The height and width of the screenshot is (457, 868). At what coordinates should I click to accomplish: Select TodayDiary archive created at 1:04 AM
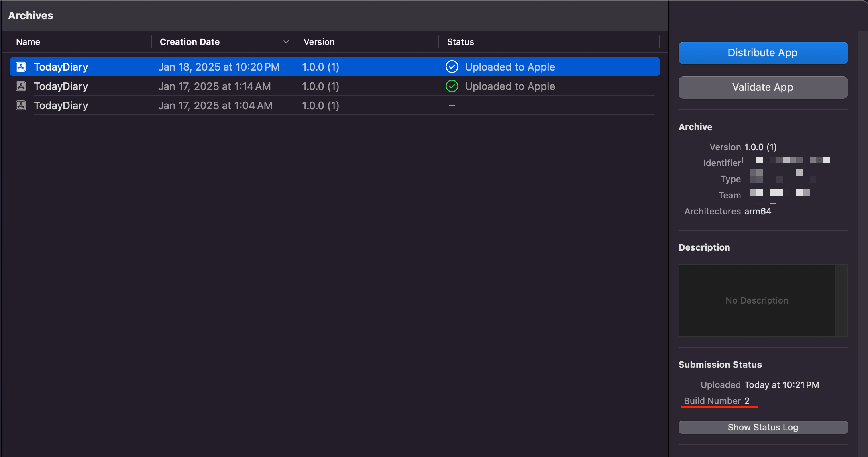click(x=334, y=105)
